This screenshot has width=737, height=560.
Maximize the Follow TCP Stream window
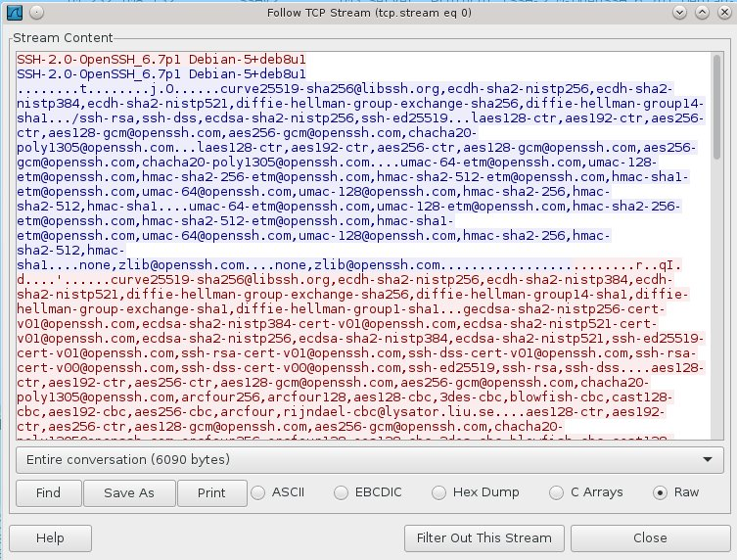coord(702,13)
